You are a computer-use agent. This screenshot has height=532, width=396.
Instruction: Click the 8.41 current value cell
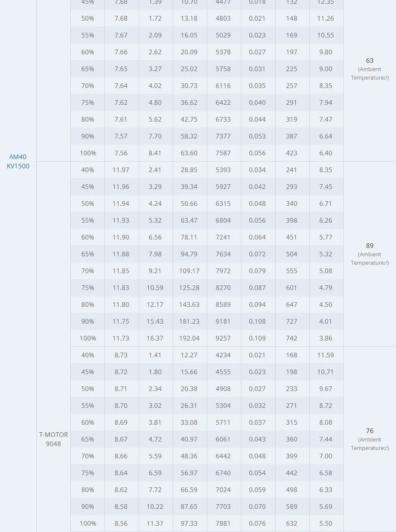[155, 153]
